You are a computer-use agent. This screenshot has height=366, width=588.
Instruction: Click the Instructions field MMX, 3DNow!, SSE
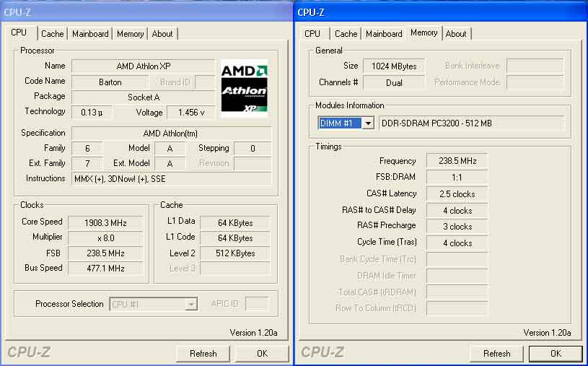pos(171,179)
